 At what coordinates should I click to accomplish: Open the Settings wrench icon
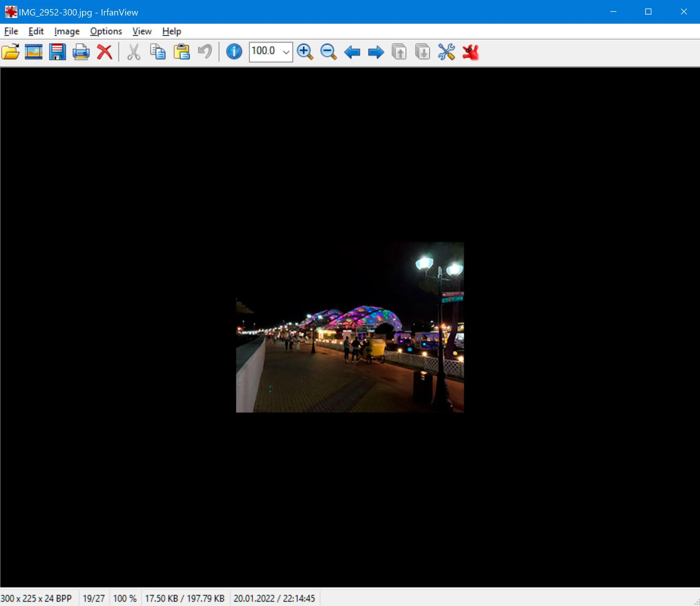click(x=446, y=52)
